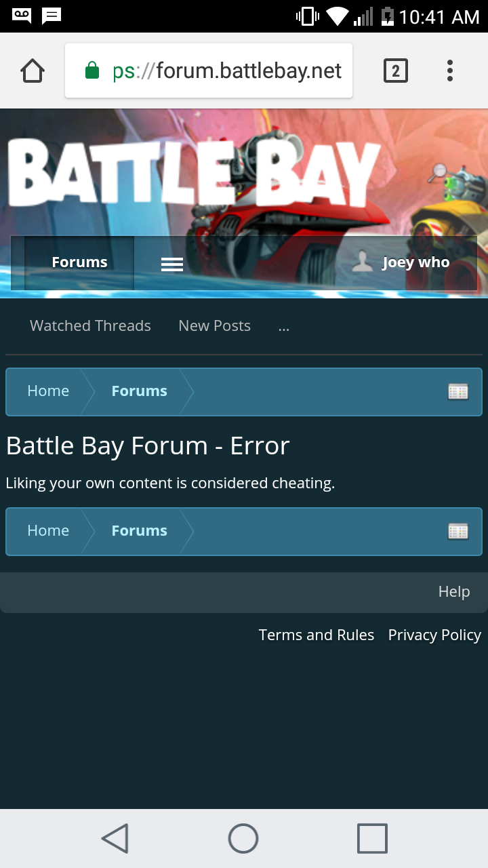Viewport: 488px width, 868px height.
Task: Tap the 10:41 AM clock
Action: (439, 17)
